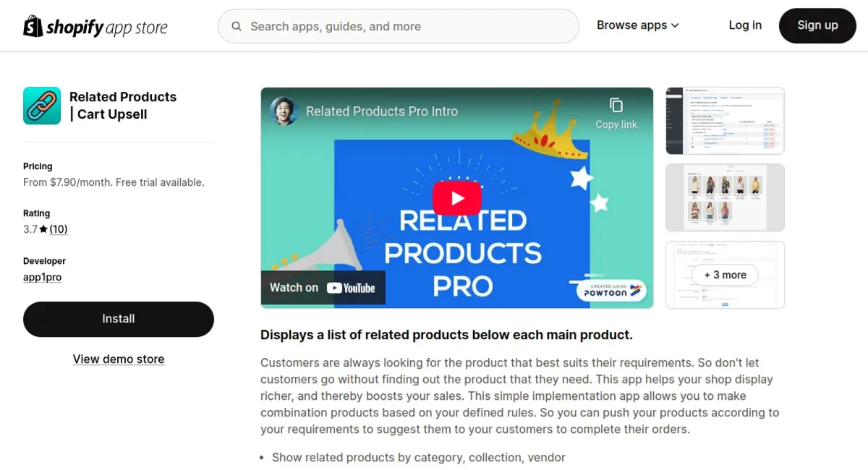Click the Shopify app store logo
Image resolution: width=868 pixels, height=470 pixels.
click(95, 25)
